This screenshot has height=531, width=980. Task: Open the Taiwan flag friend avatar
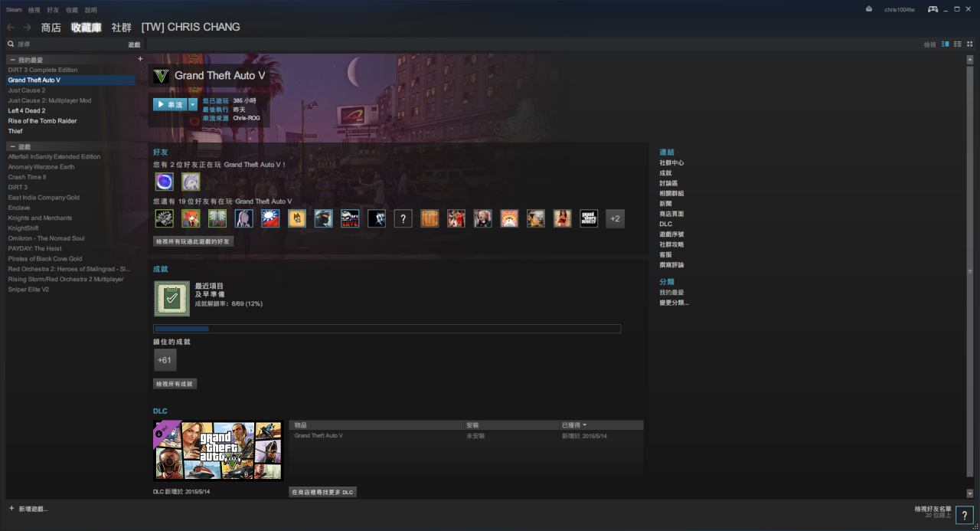coord(270,219)
